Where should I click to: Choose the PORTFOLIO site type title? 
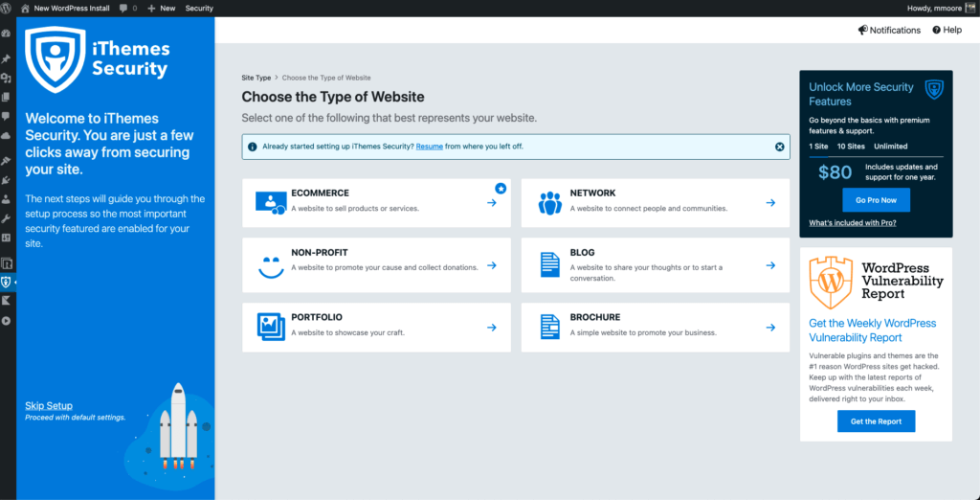click(x=317, y=317)
